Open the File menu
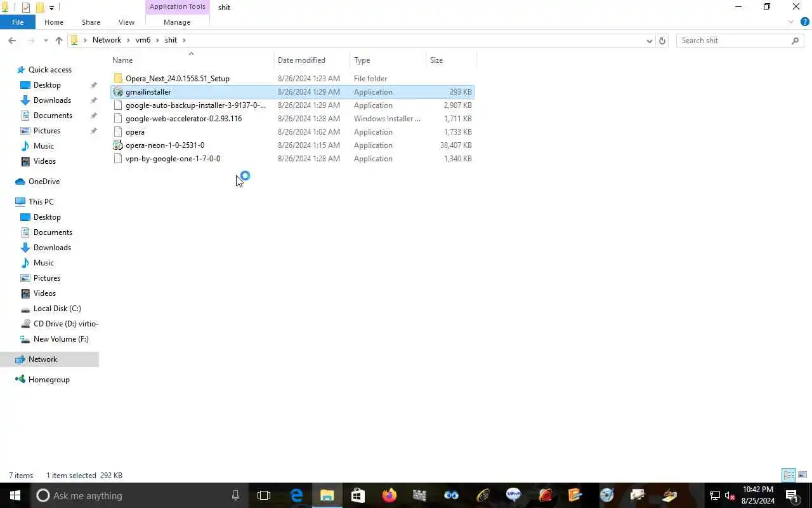 click(18, 22)
